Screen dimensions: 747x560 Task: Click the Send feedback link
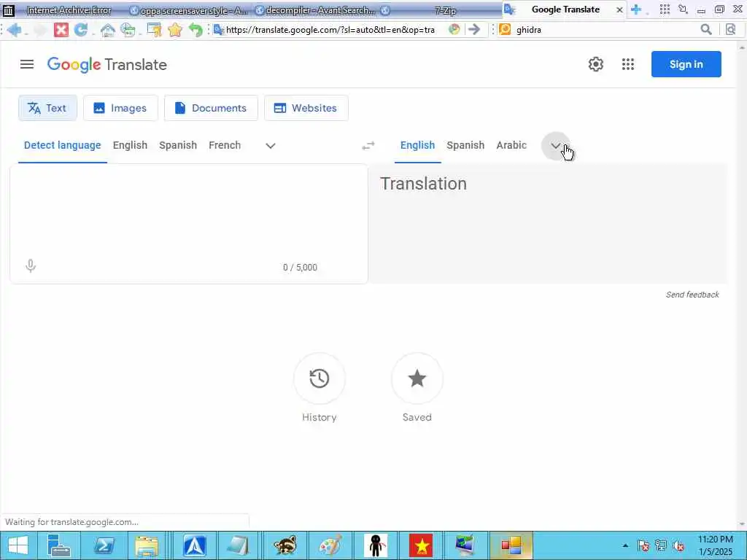pos(692,295)
